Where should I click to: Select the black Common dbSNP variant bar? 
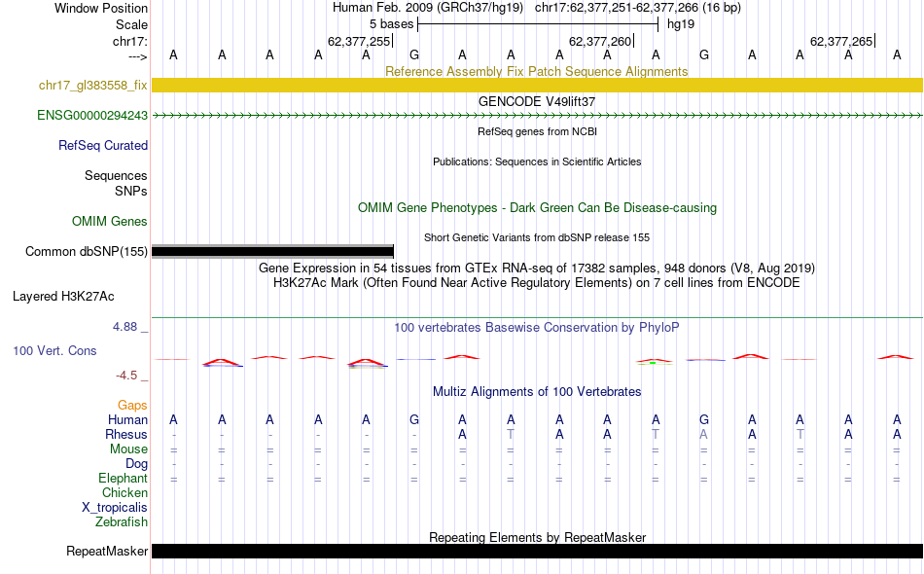tap(273, 252)
